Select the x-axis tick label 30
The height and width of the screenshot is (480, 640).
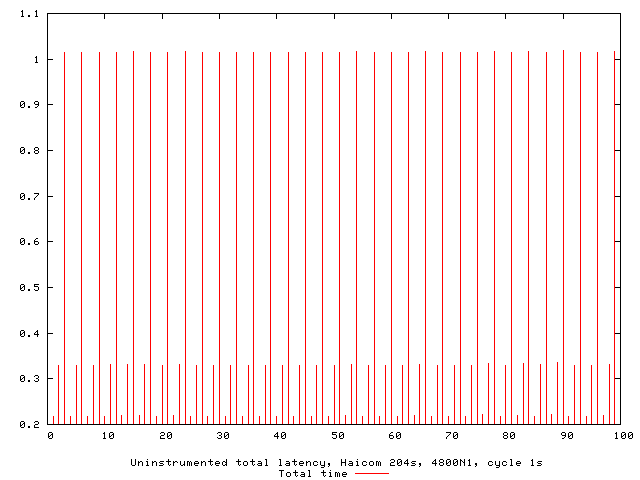pos(222,437)
